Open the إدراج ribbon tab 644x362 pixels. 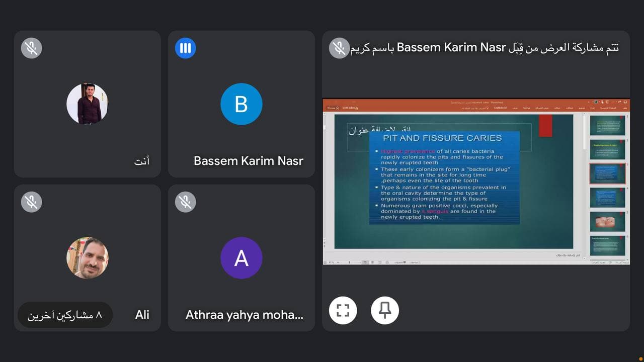click(592, 108)
